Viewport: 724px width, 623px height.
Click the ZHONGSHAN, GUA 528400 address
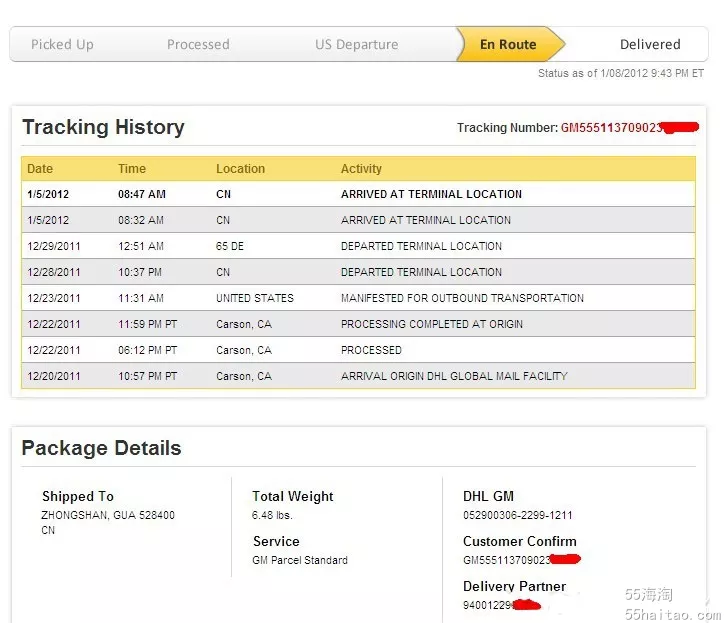[108, 515]
